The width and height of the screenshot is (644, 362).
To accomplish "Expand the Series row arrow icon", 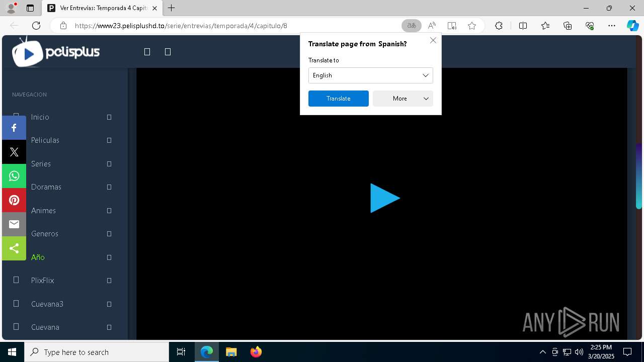I will pos(109,164).
